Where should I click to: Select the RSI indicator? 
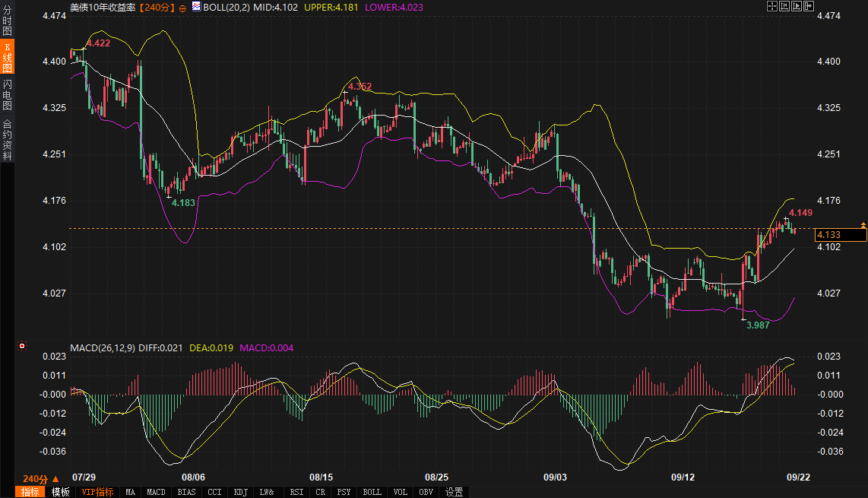296,492
